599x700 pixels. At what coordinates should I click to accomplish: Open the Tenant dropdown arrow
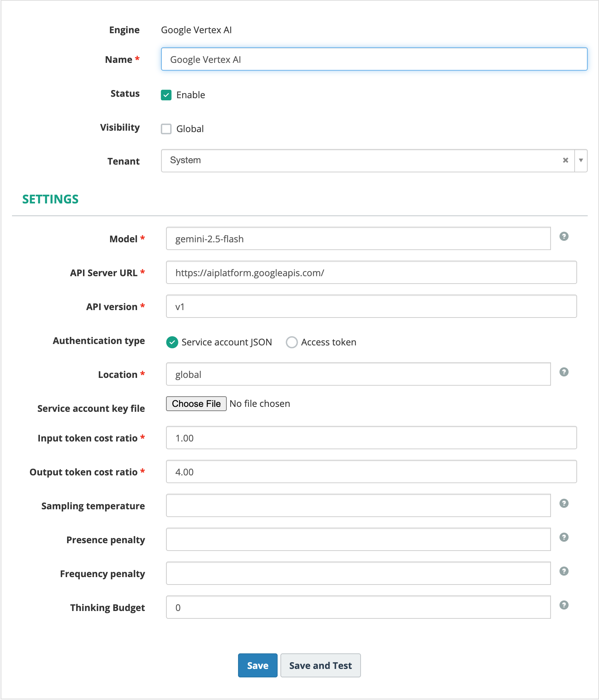tap(581, 160)
